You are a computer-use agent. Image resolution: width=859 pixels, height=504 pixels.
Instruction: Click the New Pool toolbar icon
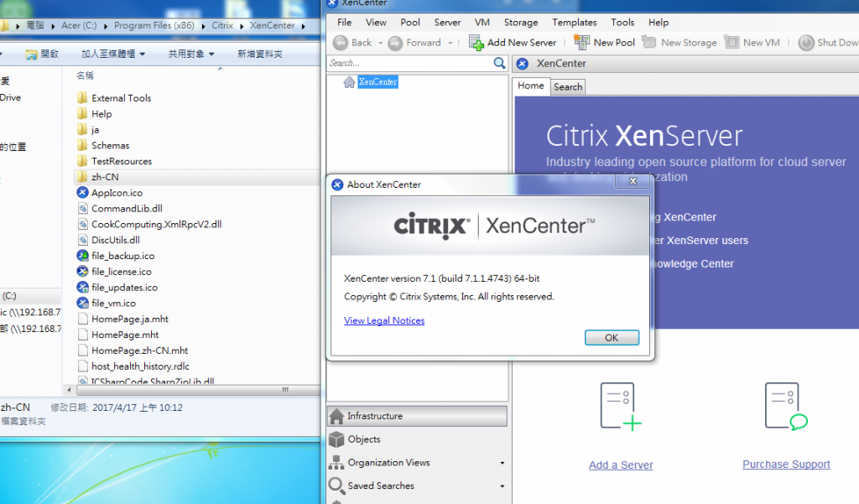point(582,42)
